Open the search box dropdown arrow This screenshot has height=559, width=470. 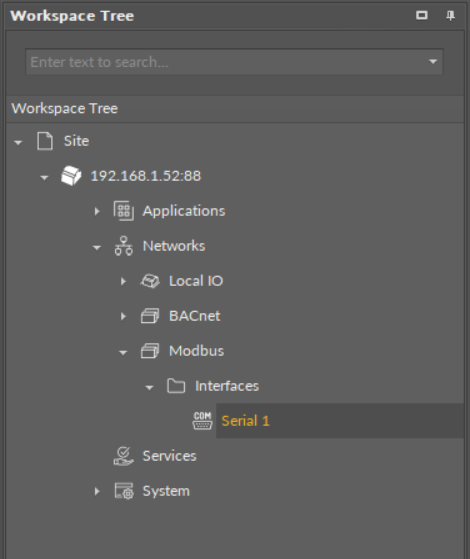pyautogui.click(x=433, y=62)
